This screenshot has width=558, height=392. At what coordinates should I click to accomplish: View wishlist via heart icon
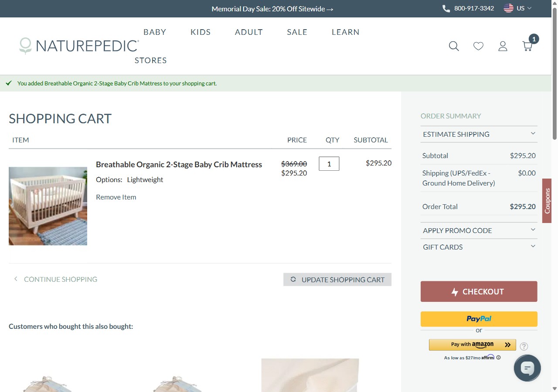(478, 46)
